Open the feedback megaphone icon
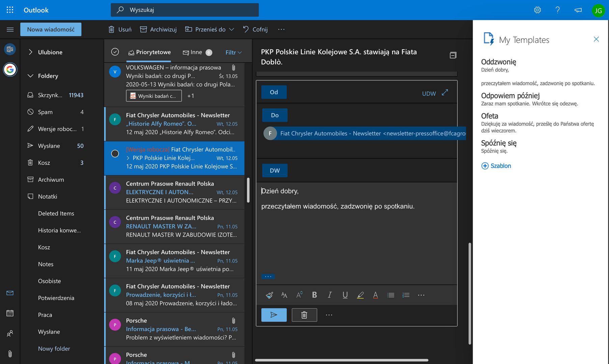The image size is (609, 364). coord(578,10)
